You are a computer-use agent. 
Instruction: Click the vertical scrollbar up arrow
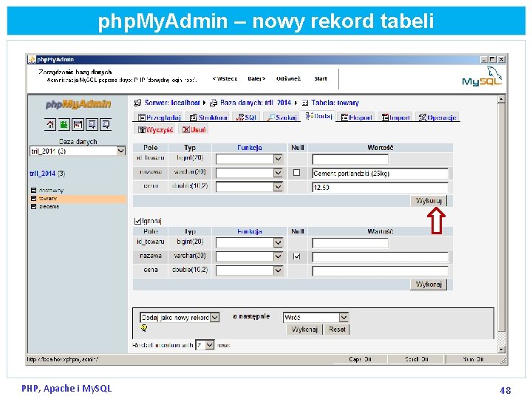[x=501, y=100]
